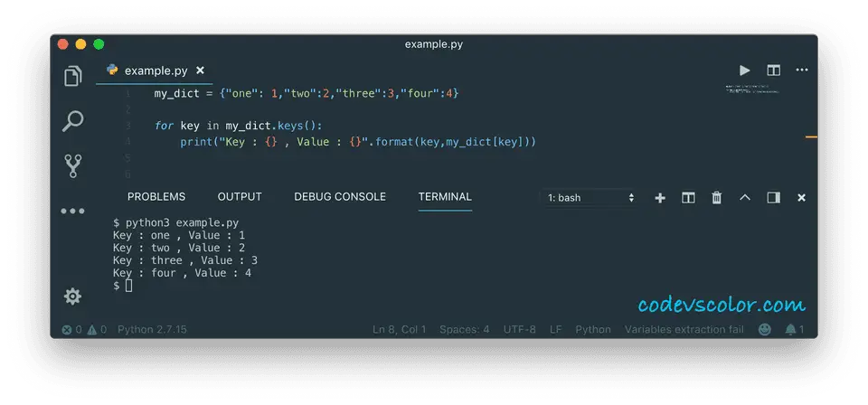The width and height of the screenshot is (868, 405).
Task: Click Variables extraction fail status message
Action: 684,330
